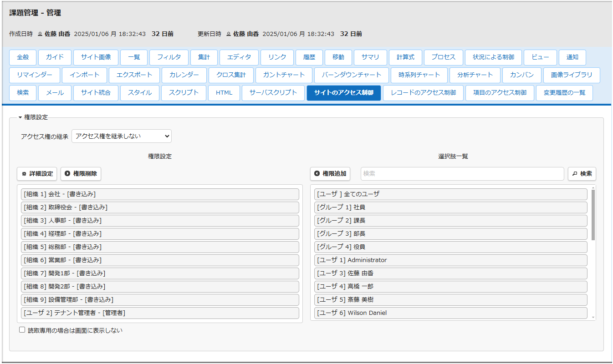
Task: Open the 変更履歴の一覧 tab
Action: click(x=564, y=93)
